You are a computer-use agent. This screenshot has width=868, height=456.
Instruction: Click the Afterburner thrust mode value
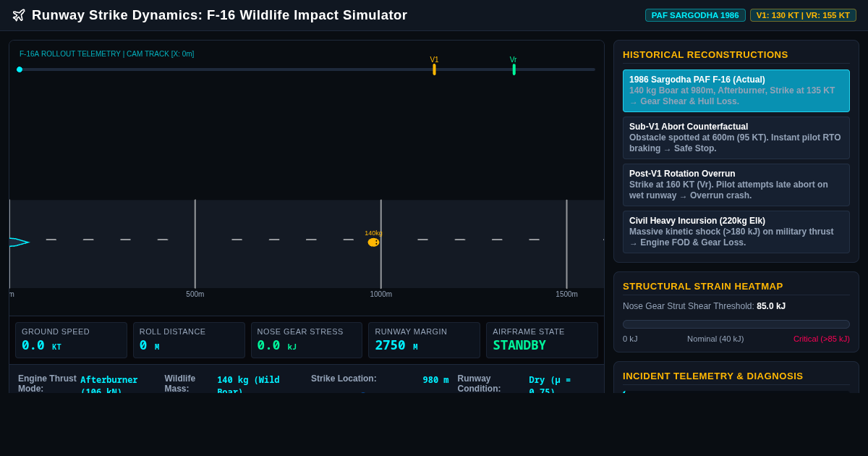click(109, 385)
